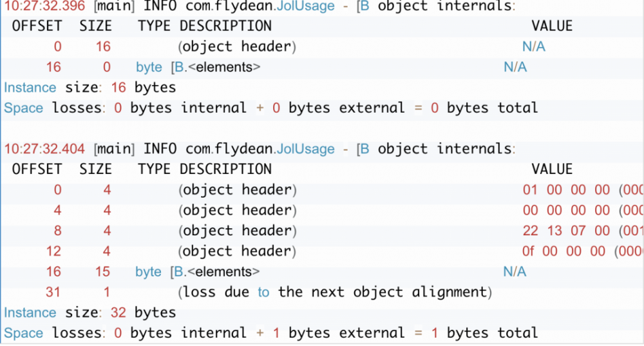Click the size value 15 in the elements row
The image size is (644, 346).
[x=102, y=272]
